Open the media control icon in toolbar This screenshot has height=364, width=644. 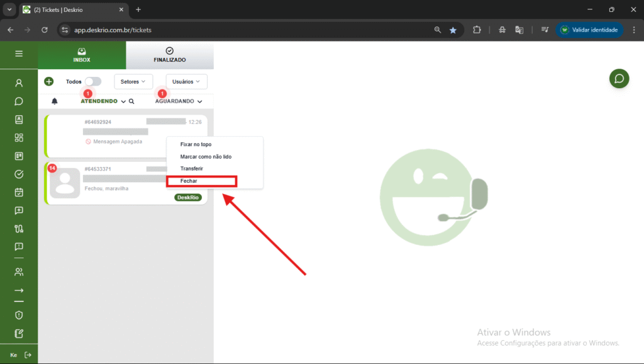[x=545, y=30]
